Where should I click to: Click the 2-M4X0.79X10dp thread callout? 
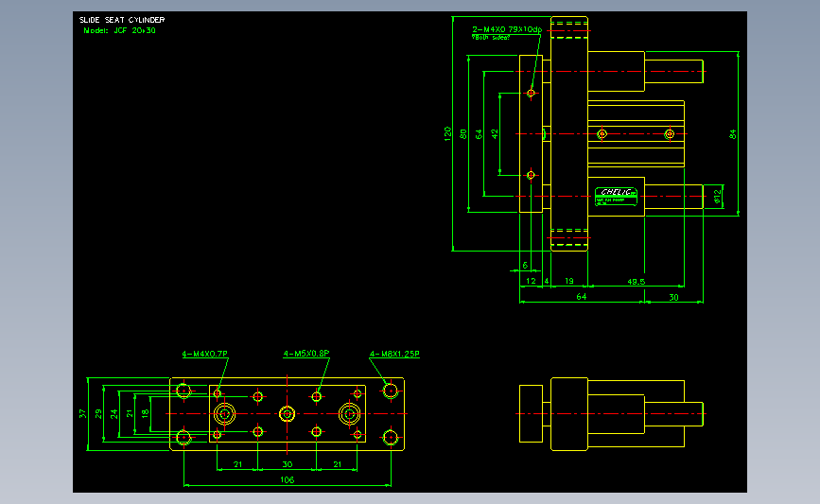(x=507, y=29)
